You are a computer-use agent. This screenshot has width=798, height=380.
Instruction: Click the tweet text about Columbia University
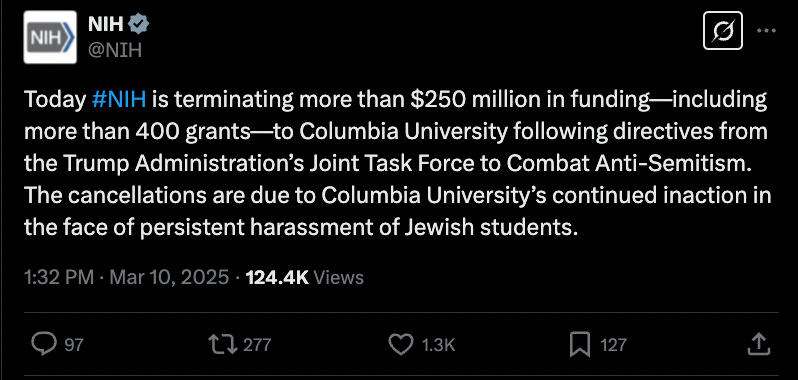click(x=397, y=164)
